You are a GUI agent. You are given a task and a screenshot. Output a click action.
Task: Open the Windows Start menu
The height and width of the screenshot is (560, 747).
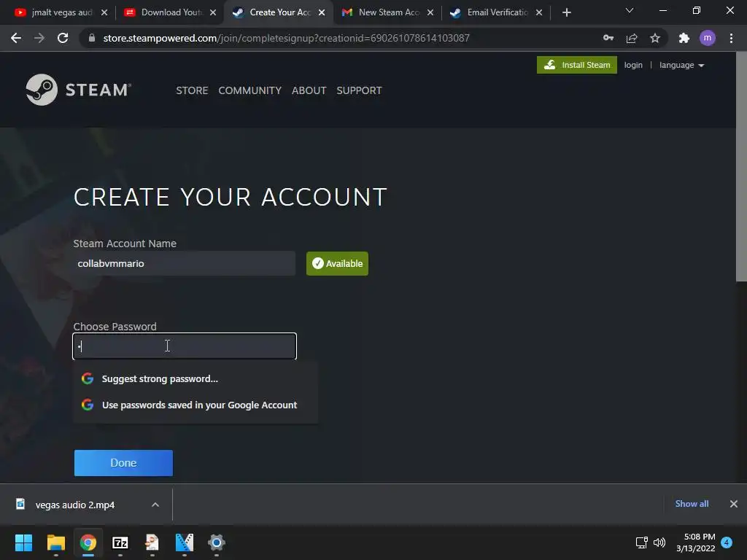(x=23, y=542)
